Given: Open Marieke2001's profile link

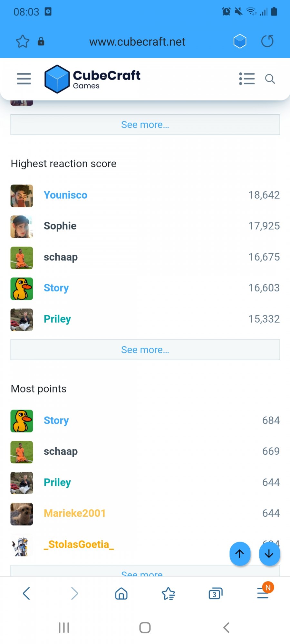Looking at the screenshot, I should 75,513.
